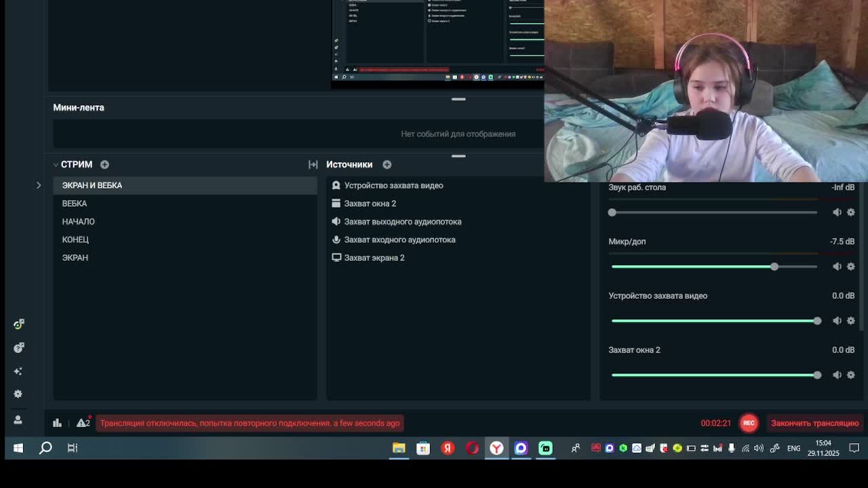Click the resize handle below Мини-лента
Viewport: 868px width, 488px height.
(458, 156)
